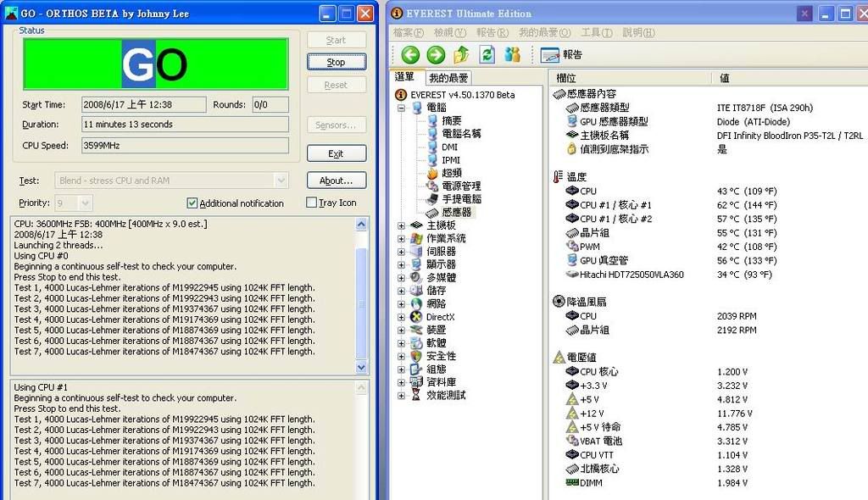Open the 報告(R) menu in EVEREST
Image resolution: width=868 pixels, height=500 pixels.
click(x=492, y=33)
